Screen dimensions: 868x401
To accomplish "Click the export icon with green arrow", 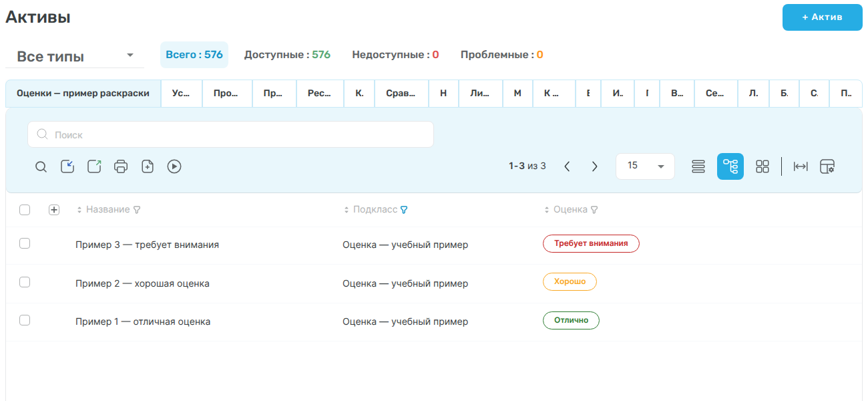I will [94, 166].
